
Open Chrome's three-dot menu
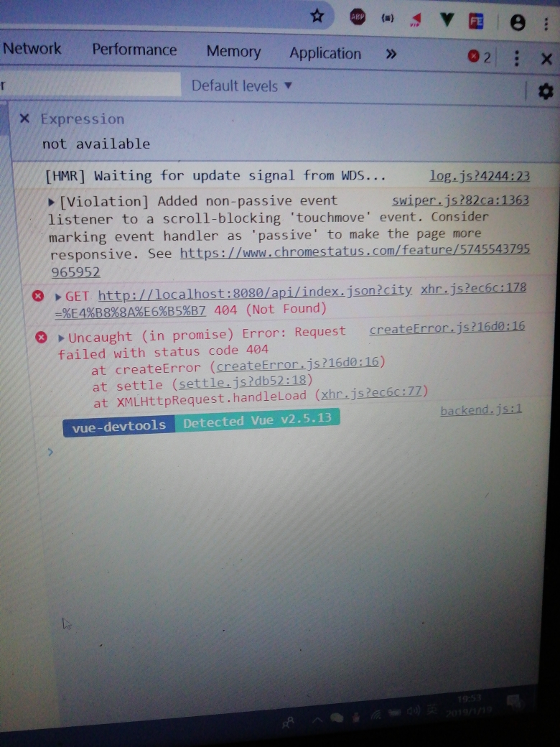click(546, 23)
